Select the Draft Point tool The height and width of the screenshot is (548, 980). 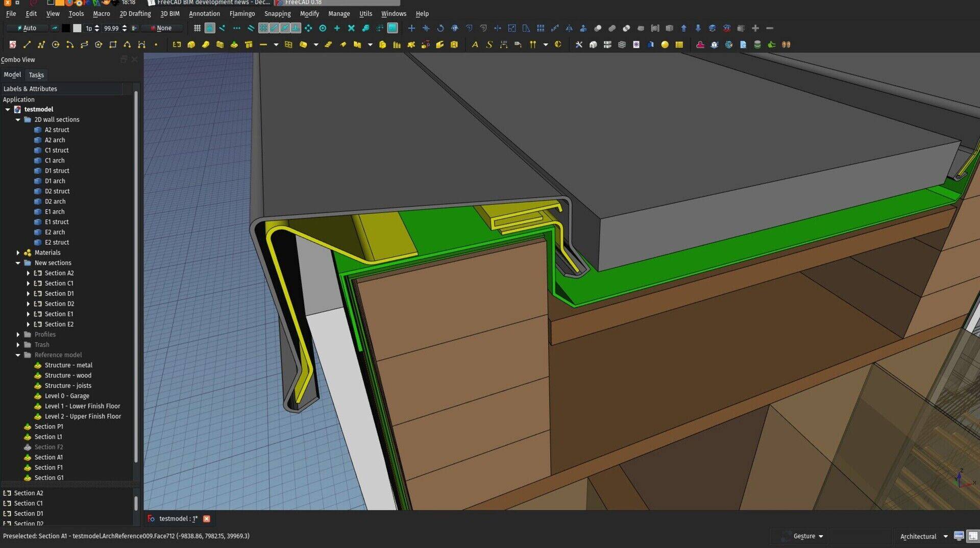pyautogui.click(x=156, y=44)
